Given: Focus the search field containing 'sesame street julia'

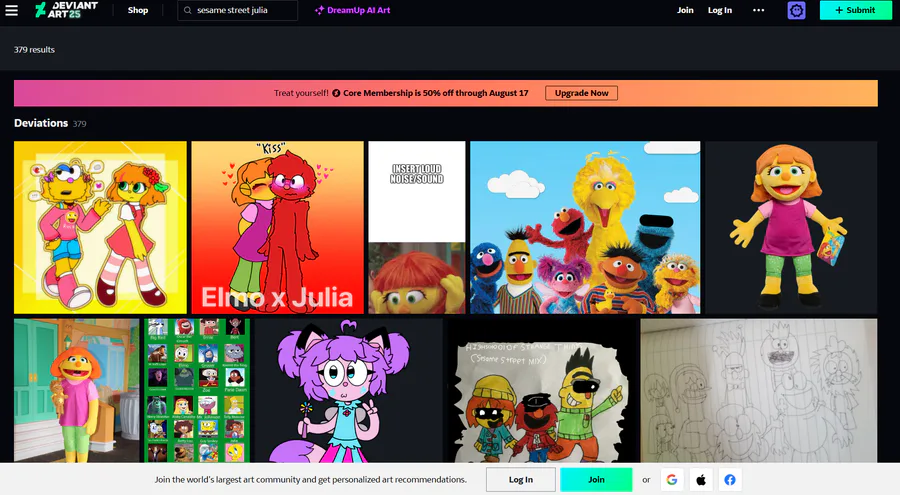Looking at the screenshot, I should [x=238, y=10].
